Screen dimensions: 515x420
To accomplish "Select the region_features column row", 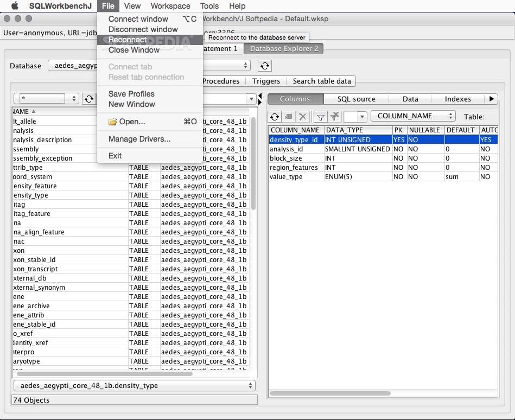I will tap(383, 168).
